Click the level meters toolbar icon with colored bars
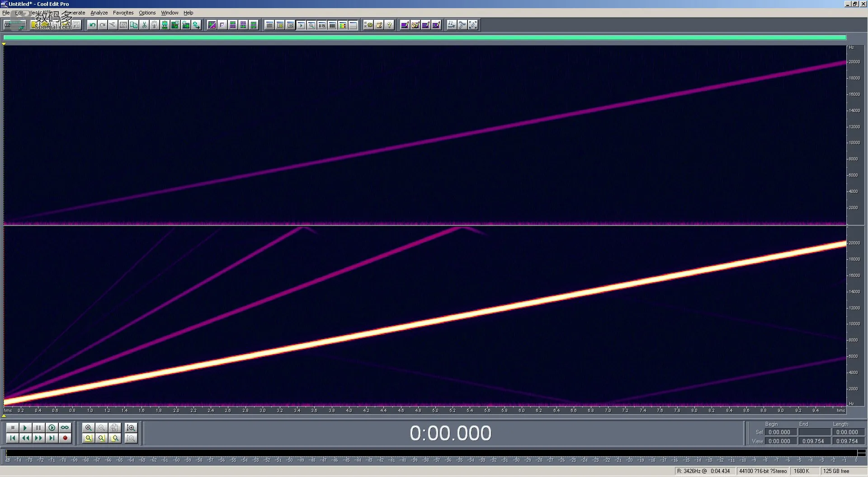 pos(343,25)
